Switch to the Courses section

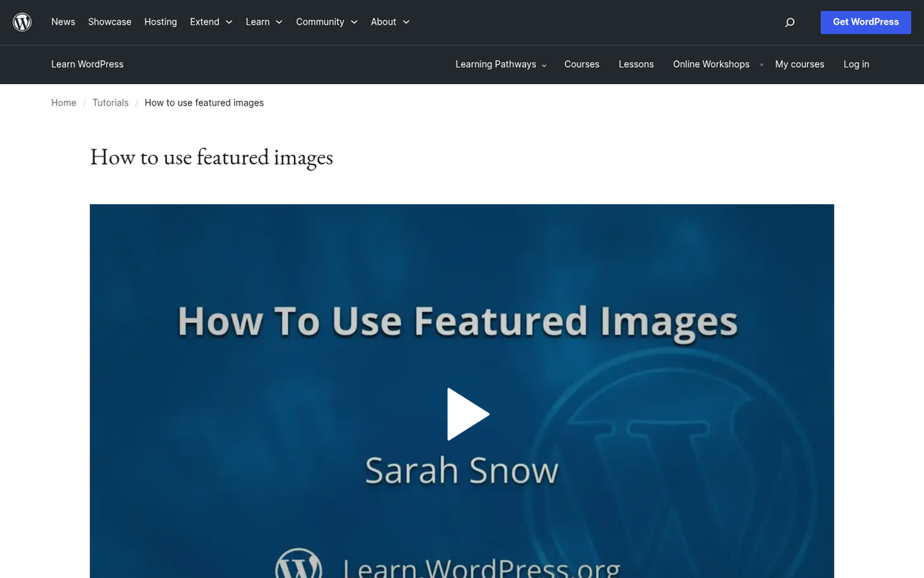pyautogui.click(x=581, y=65)
